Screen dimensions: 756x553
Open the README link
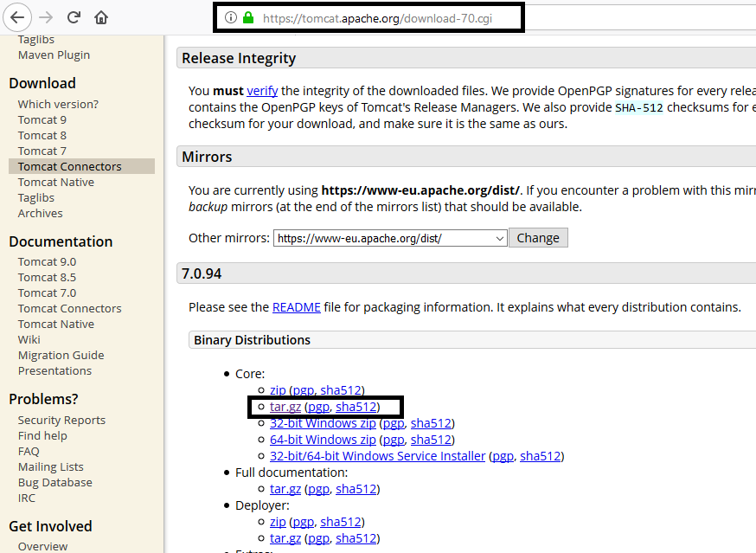(297, 307)
